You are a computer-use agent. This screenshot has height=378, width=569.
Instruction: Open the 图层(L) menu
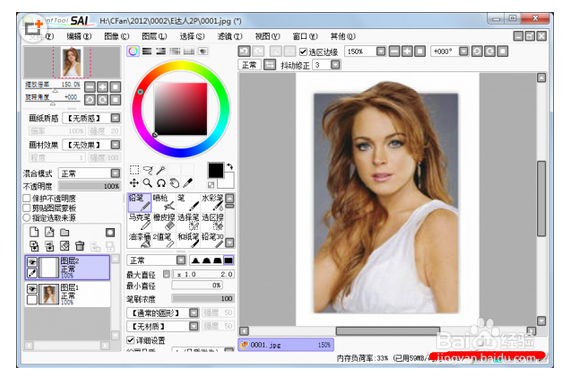[x=154, y=36]
